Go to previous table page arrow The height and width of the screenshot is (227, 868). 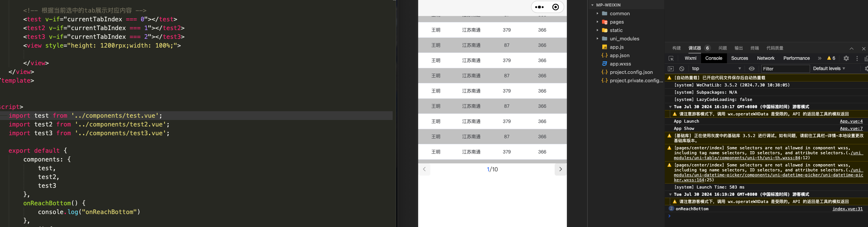424,169
